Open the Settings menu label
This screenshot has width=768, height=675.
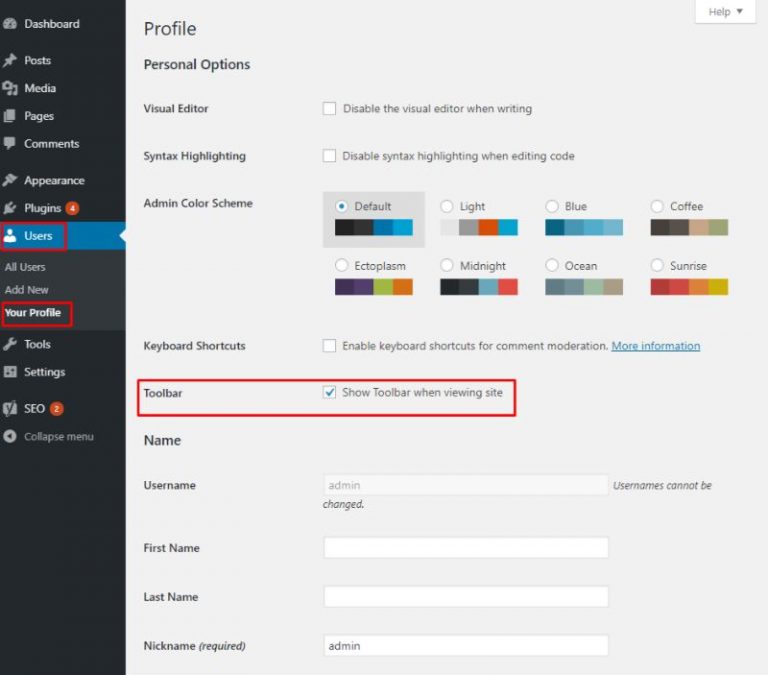pyautogui.click(x=45, y=372)
